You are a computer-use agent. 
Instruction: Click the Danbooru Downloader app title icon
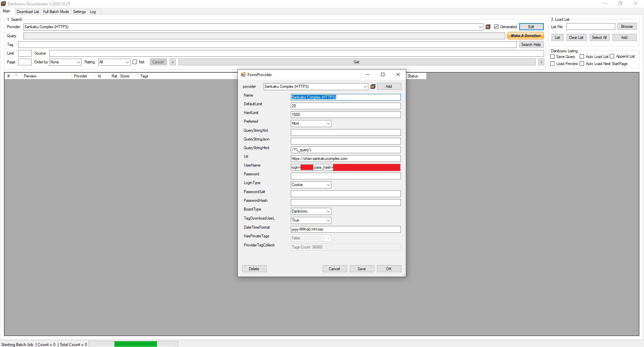point(3,4)
